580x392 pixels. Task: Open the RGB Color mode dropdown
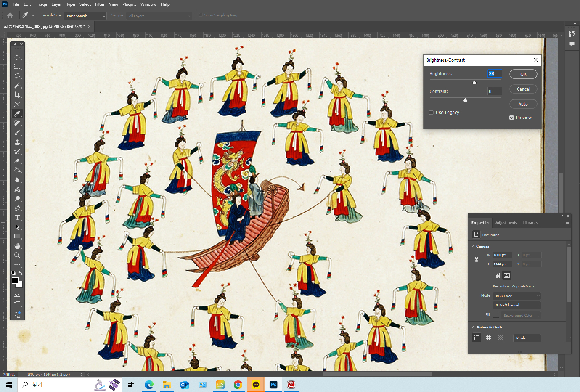click(x=516, y=296)
